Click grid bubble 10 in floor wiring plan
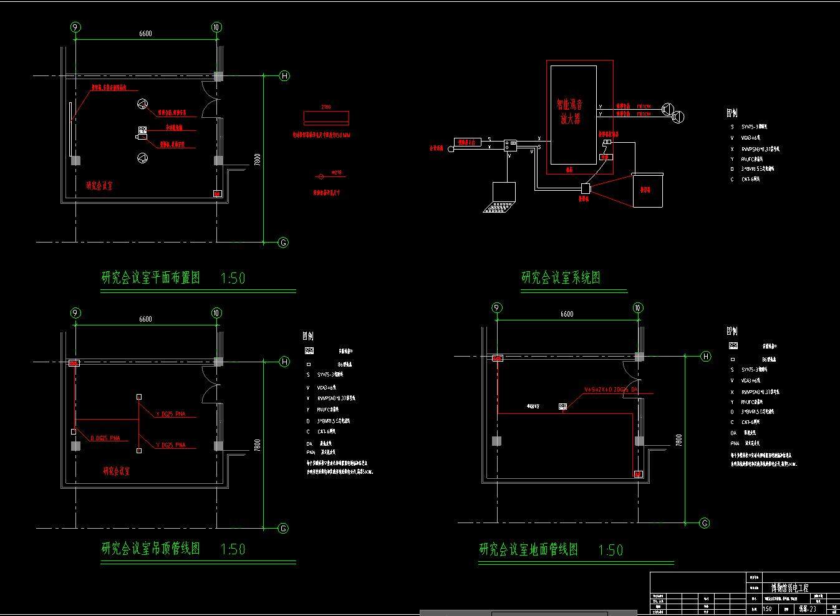The image size is (840, 616). (637, 307)
